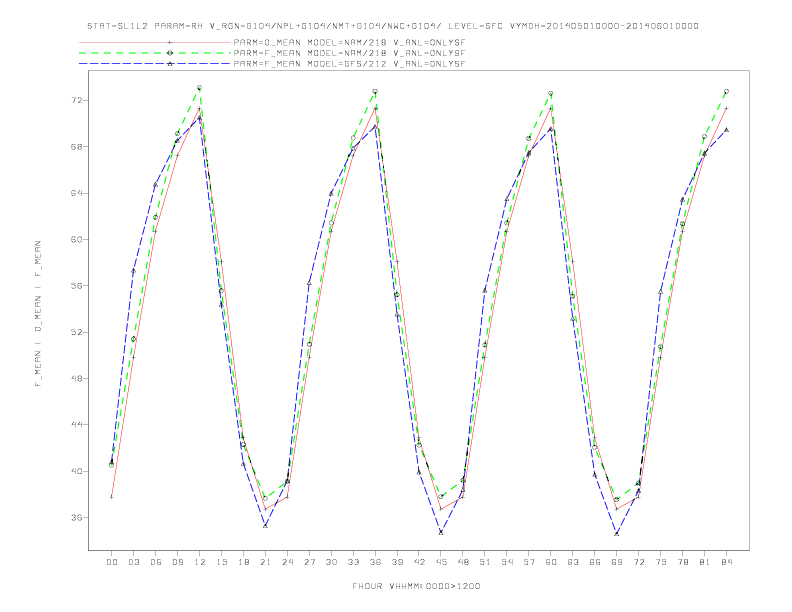Click x-axis tick label 63
Image resolution: width=792 pixels, height=612 pixels.
pos(573,562)
